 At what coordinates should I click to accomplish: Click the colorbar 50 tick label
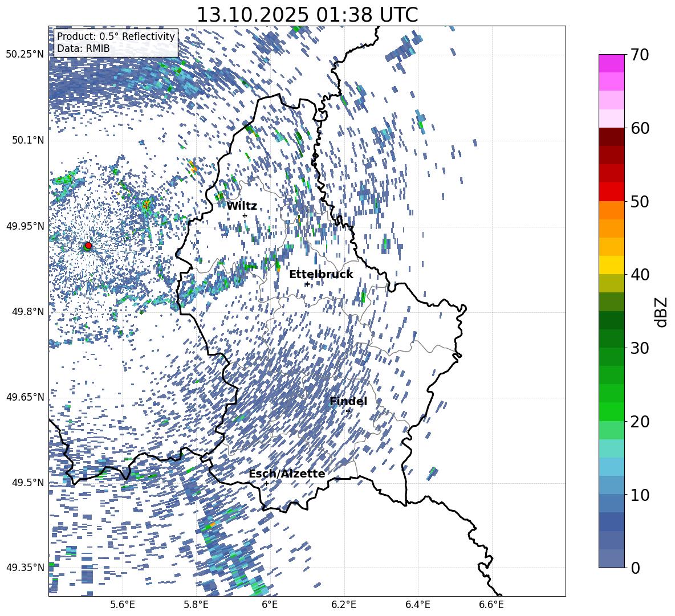tap(640, 201)
